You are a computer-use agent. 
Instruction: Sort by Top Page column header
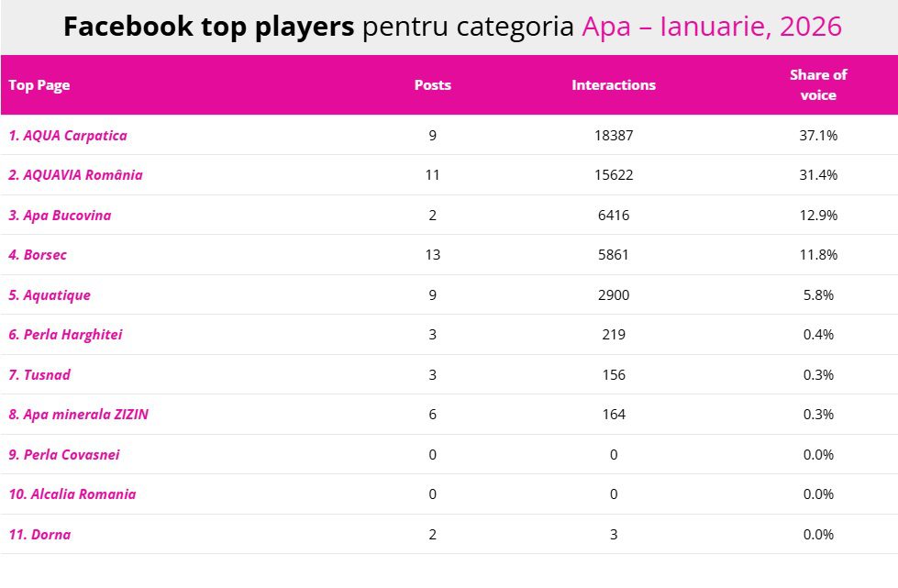39,85
